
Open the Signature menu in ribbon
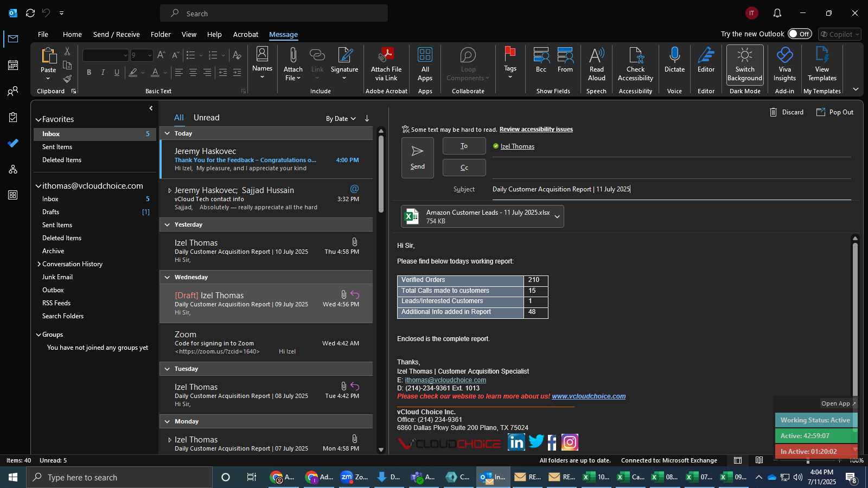[344, 64]
